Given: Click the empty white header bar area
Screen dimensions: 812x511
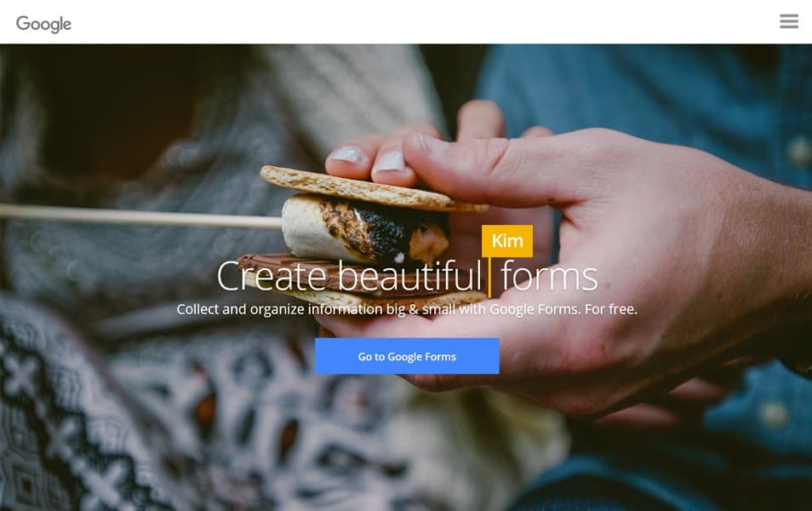Looking at the screenshot, I should tap(415, 22).
